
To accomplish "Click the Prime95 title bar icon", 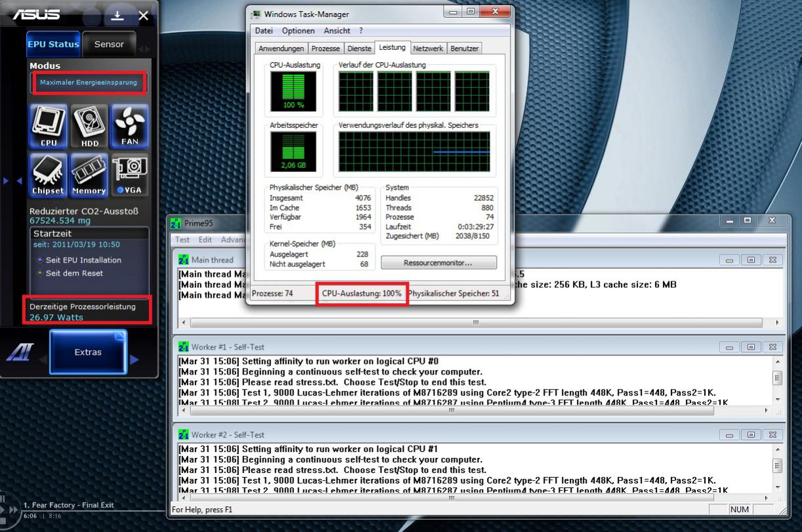I will point(176,223).
